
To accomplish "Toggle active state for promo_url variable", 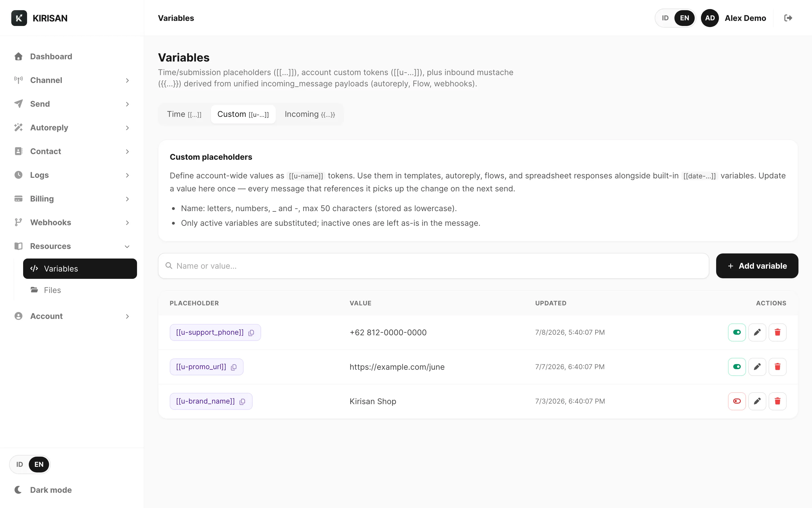I will click(737, 367).
